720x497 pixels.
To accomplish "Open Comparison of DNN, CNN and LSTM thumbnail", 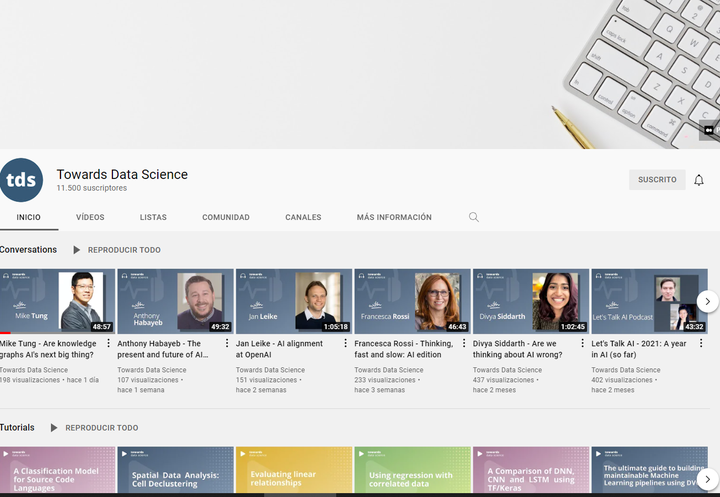I will pos(531,470).
